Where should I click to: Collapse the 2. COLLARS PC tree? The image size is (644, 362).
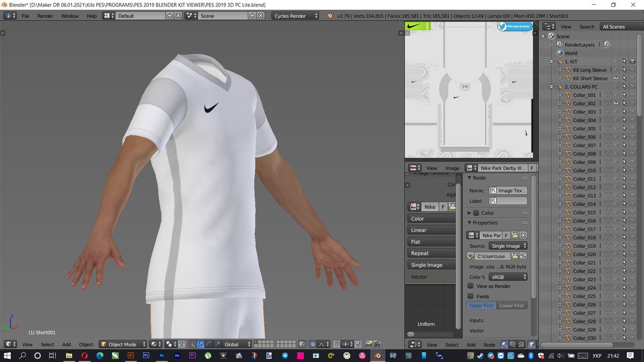[551, 87]
